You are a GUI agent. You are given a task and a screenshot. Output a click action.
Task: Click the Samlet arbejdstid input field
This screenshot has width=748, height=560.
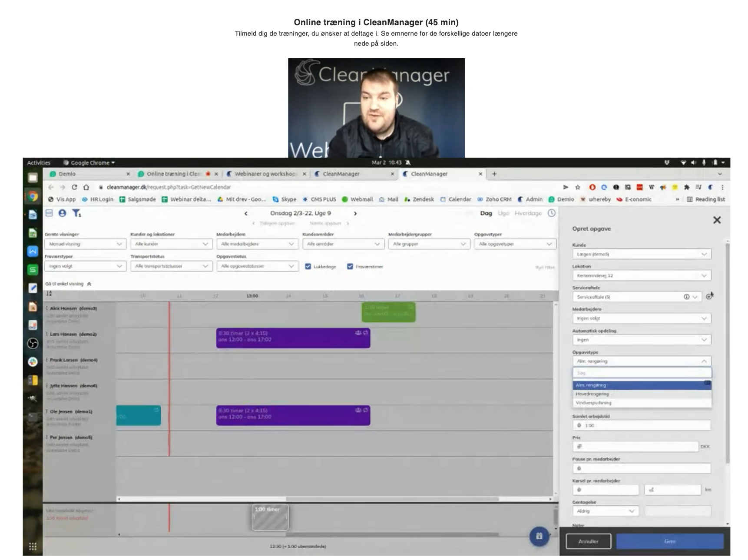tap(641, 425)
